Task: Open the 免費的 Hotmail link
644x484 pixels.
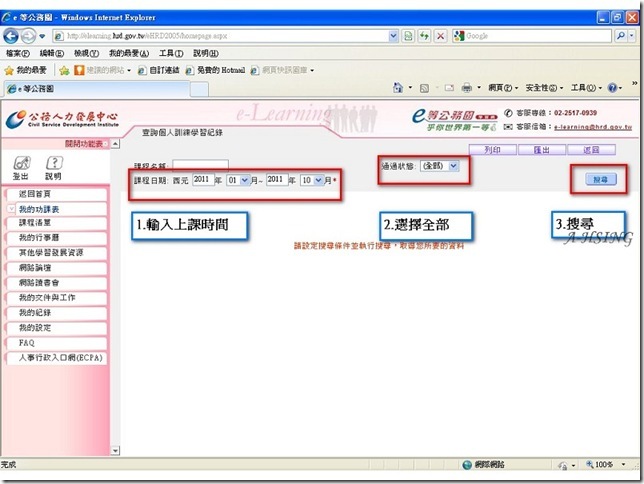Action: [215, 71]
